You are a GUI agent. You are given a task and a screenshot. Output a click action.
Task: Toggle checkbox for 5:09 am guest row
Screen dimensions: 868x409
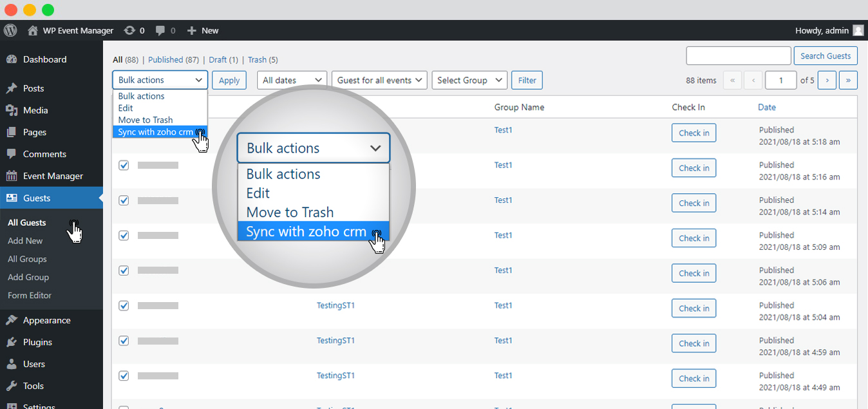coord(124,236)
